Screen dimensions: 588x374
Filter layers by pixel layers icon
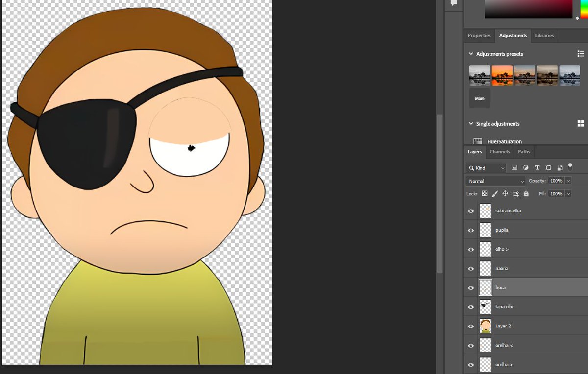pyautogui.click(x=514, y=167)
